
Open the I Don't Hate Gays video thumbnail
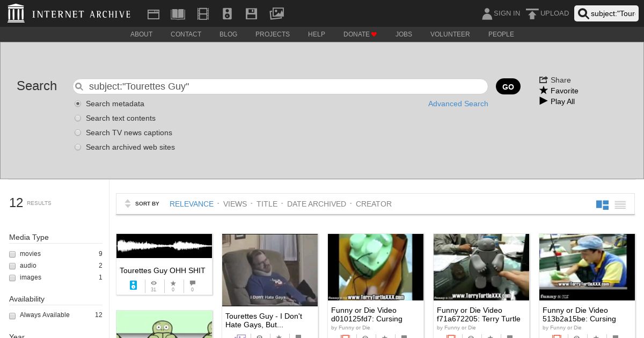(270, 270)
